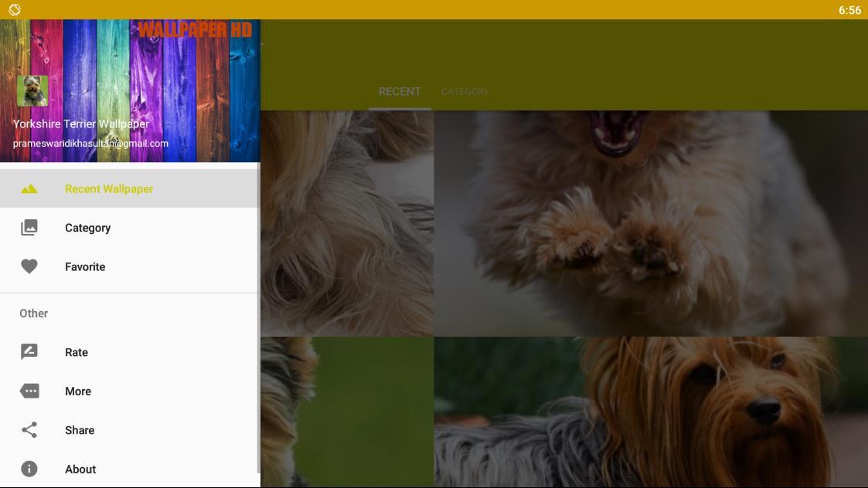Click the More dots icon
868x488 pixels.
pos(29,391)
